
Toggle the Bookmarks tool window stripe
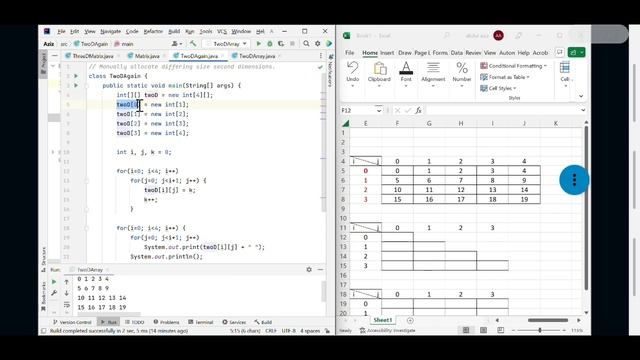click(44, 297)
